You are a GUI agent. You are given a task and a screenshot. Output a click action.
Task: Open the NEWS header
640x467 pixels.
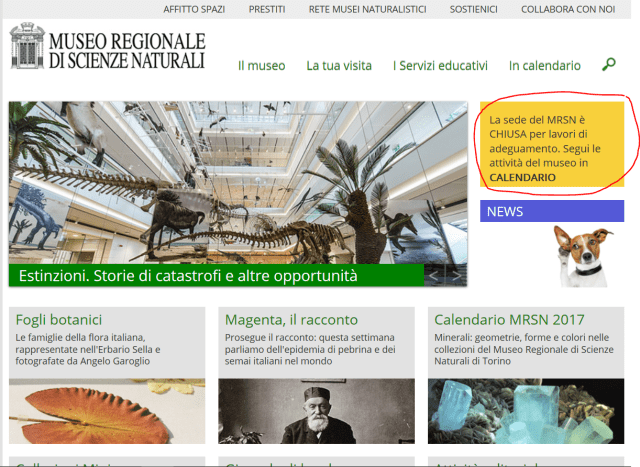552,211
